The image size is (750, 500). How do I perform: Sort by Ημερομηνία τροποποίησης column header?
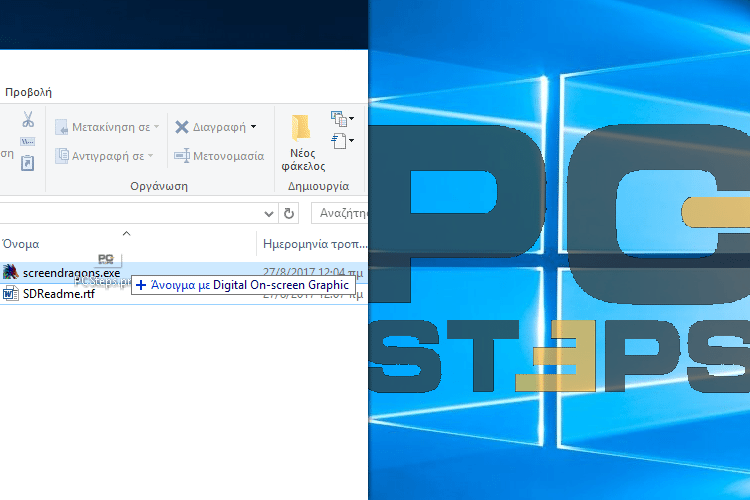coord(314,244)
